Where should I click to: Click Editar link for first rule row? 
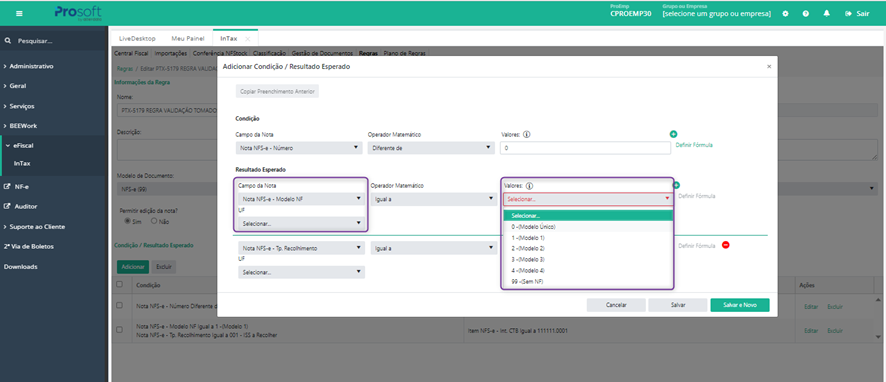tap(811, 306)
